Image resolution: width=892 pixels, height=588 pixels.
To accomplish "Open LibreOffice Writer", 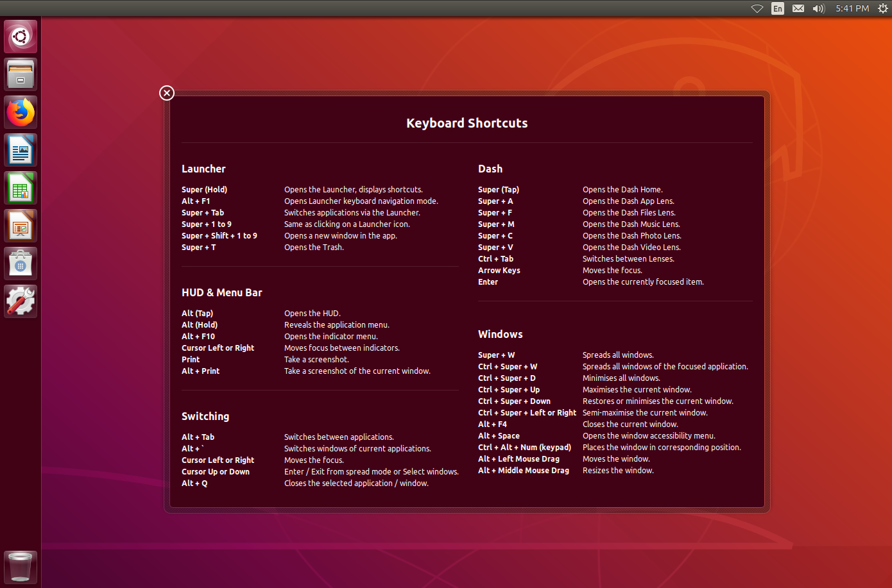I will point(20,149).
